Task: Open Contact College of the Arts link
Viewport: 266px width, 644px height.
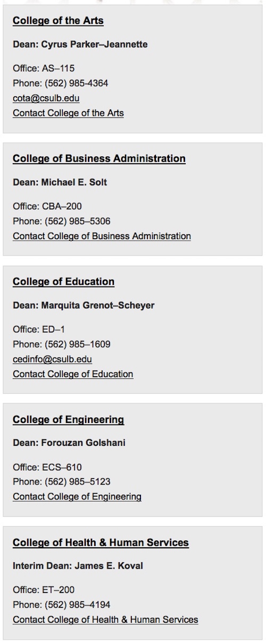Action: click(68, 113)
